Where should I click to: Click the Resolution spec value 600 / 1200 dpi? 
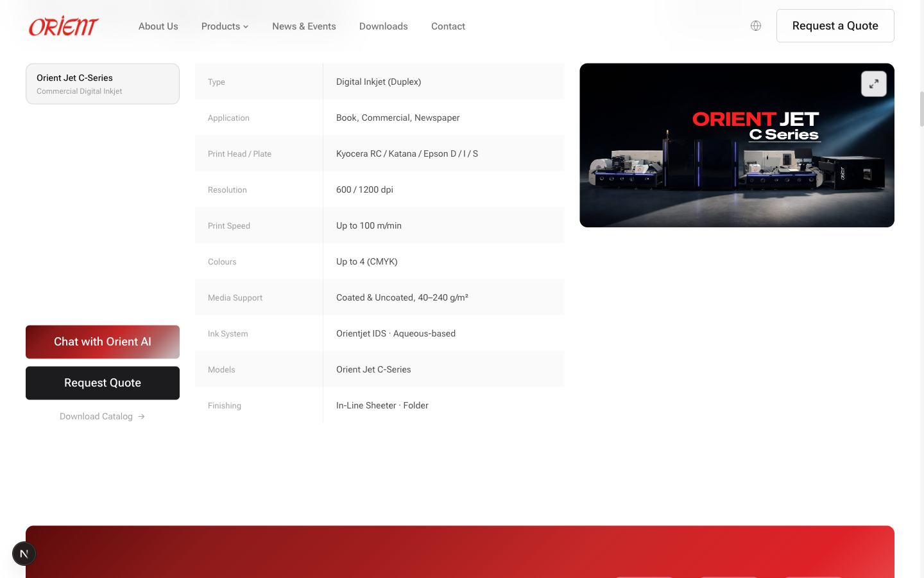point(364,189)
